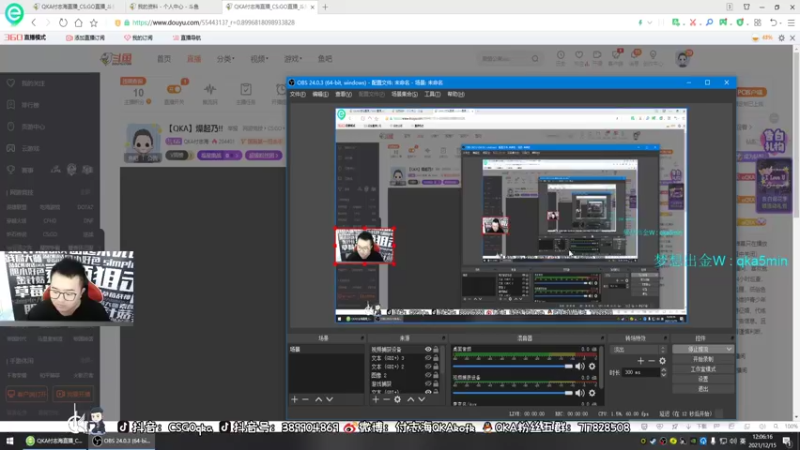Move source down with the down arrow in the 来源 panel
The width and height of the screenshot is (800, 450).
421,399
